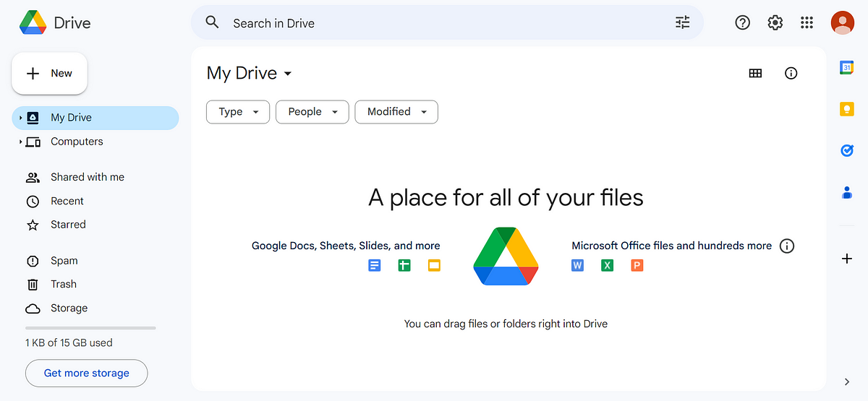The width and height of the screenshot is (868, 401).
Task: Click the Search in Drive field
Action: click(447, 23)
